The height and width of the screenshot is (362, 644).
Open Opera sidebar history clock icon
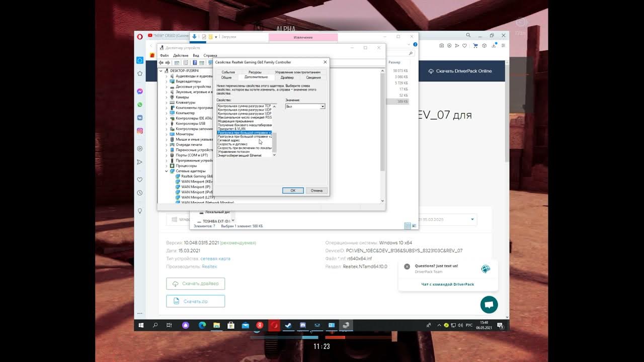[x=140, y=193]
